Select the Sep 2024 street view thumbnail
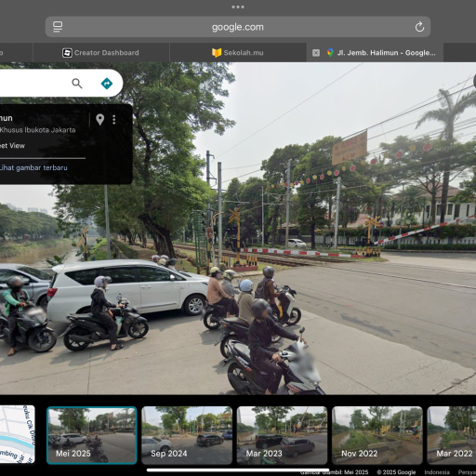Image resolution: width=476 pixels, height=476 pixels. click(x=187, y=435)
